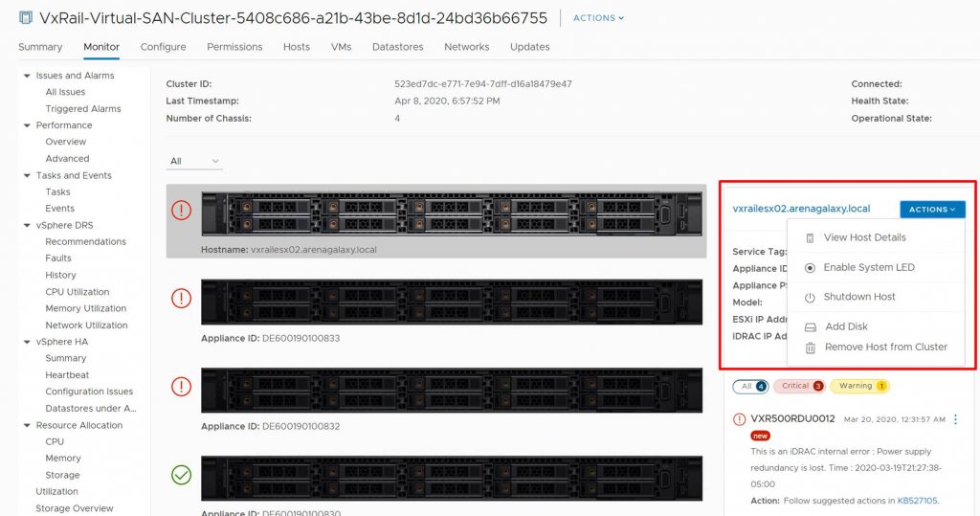Open the cluster ACTIONS dropdown in header
980x516 pixels.
click(598, 18)
